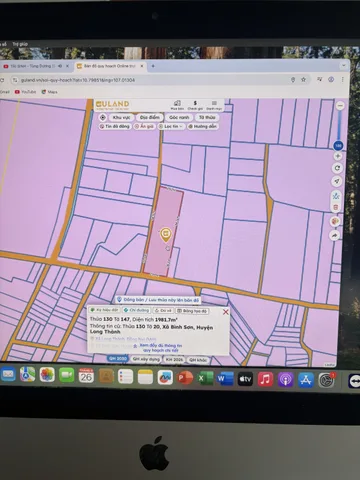Viewport: 360px width, 480px height.
Task: Click the map refresh icon
Action: tap(337, 168)
